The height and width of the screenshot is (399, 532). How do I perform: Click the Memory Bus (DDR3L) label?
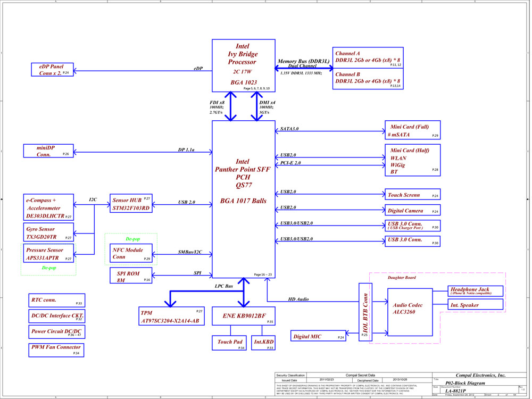(x=304, y=61)
